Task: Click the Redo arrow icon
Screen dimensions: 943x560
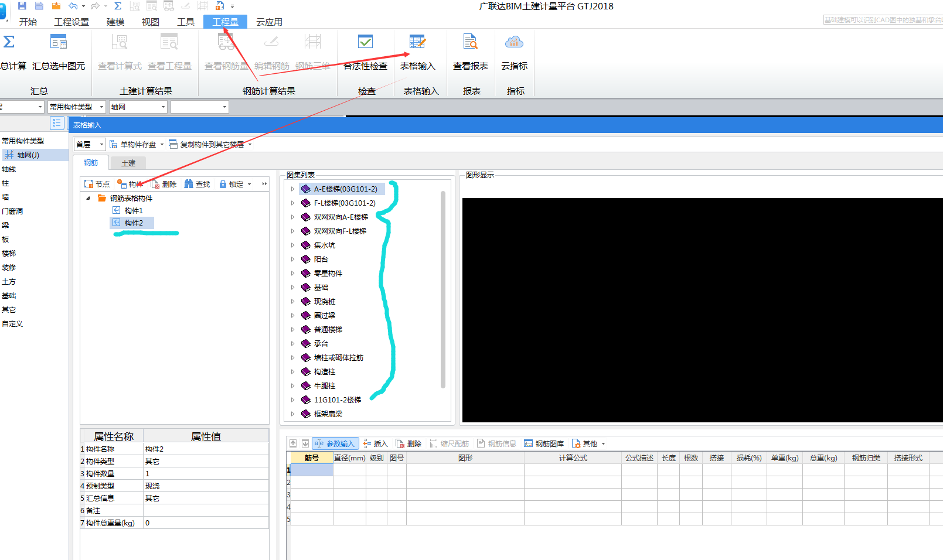Action: pos(95,6)
